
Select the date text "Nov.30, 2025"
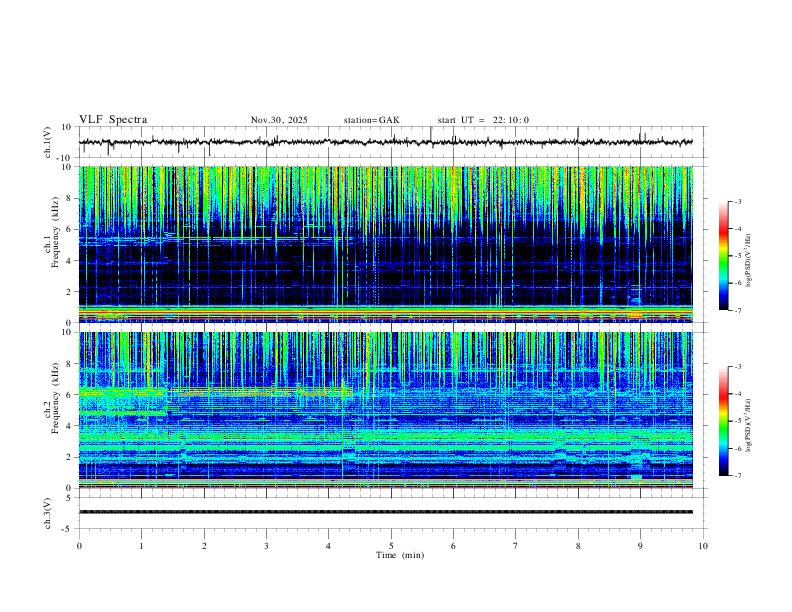click(x=279, y=120)
